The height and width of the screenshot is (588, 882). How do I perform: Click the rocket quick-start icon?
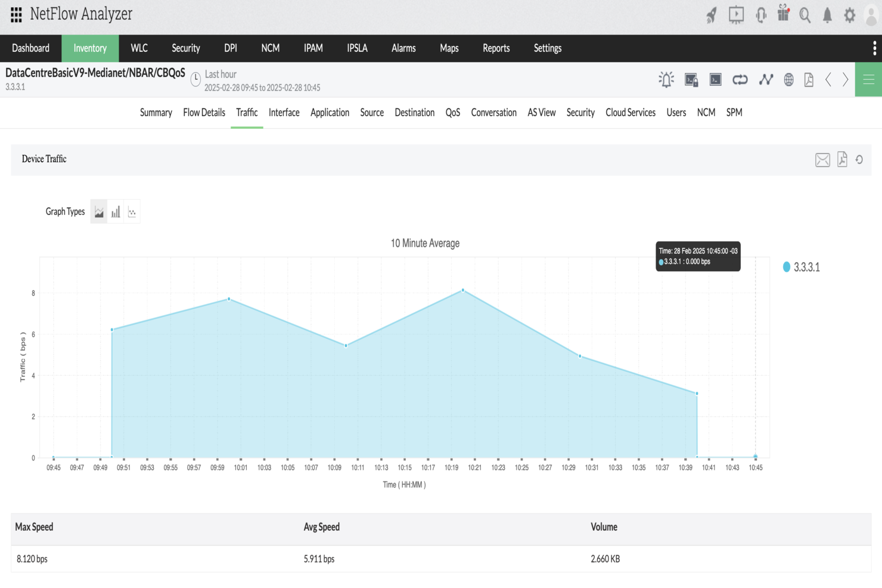pyautogui.click(x=712, y=15)
